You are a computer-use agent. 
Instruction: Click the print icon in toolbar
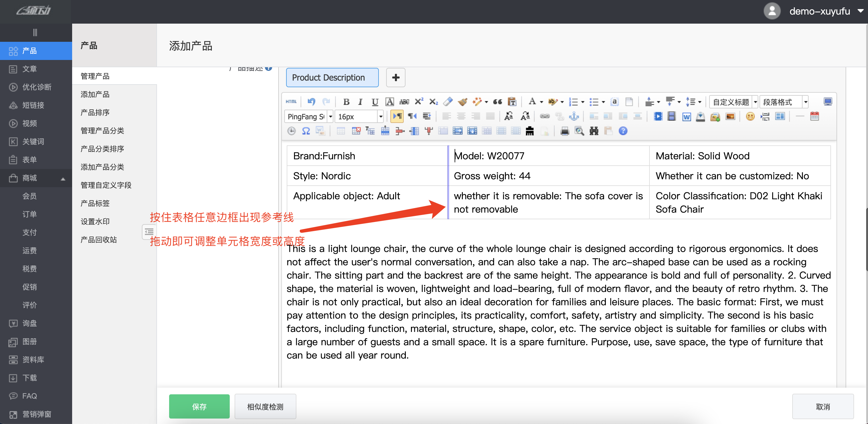click(565, 131)
